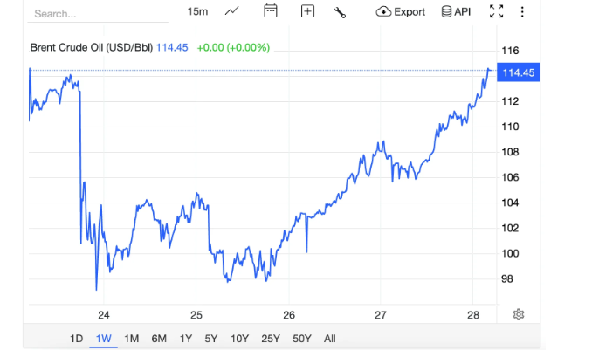Open the three-dot more options menu

point(522,11)
